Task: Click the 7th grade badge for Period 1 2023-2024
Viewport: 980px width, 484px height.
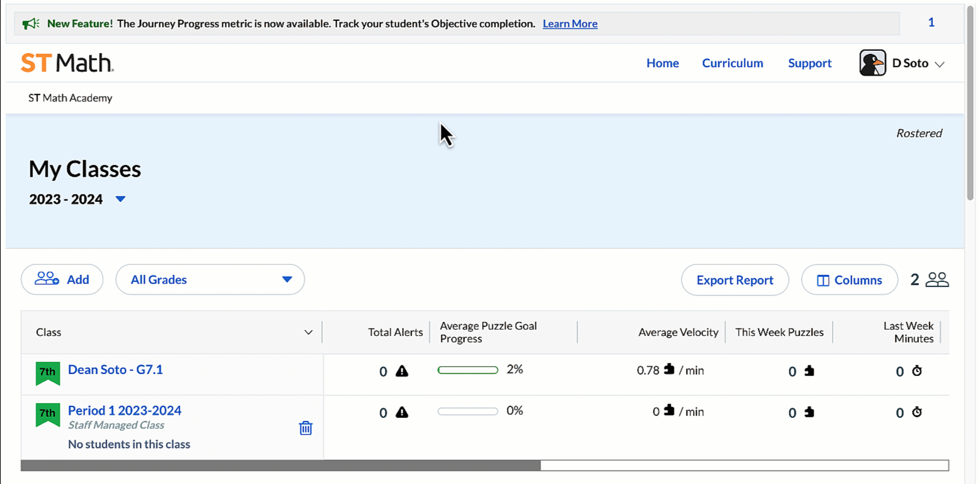Action: coord(48,414)
